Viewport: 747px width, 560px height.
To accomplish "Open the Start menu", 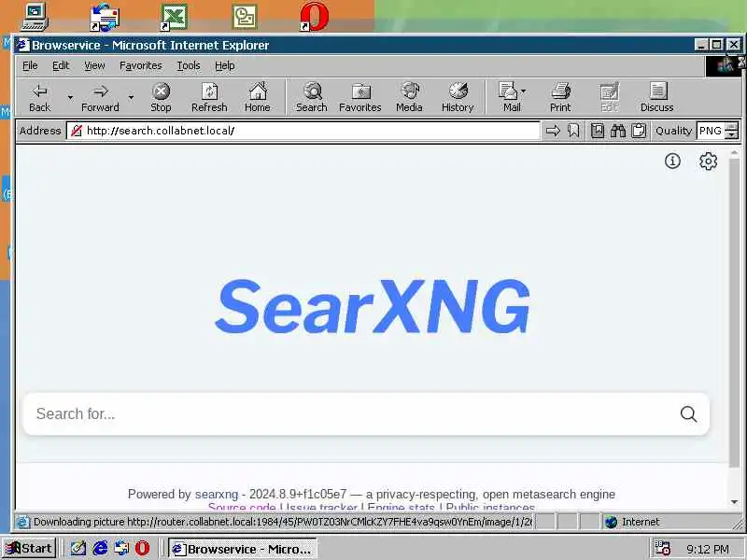I will coord(30,549).
